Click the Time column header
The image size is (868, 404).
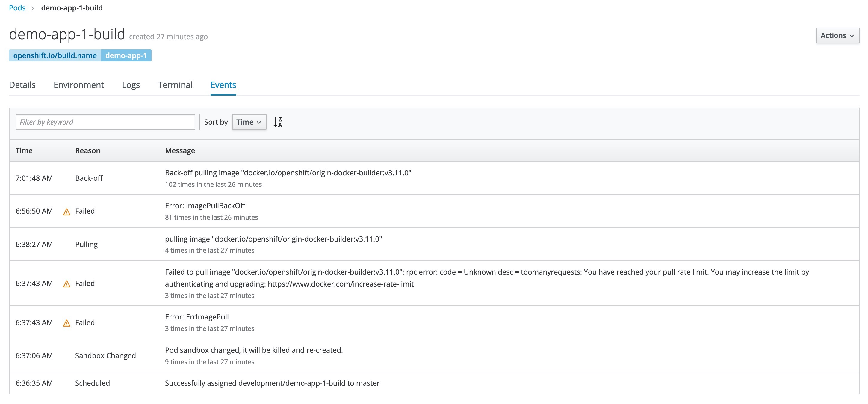click(24, 150)
